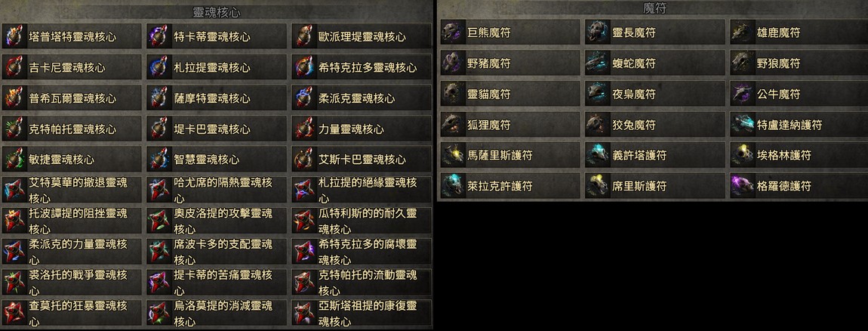Click the 艾特莫華的撤退靈魂核心 icon
Image resolution: width=868 pixels, height=331 pixels.
(14, 190)
